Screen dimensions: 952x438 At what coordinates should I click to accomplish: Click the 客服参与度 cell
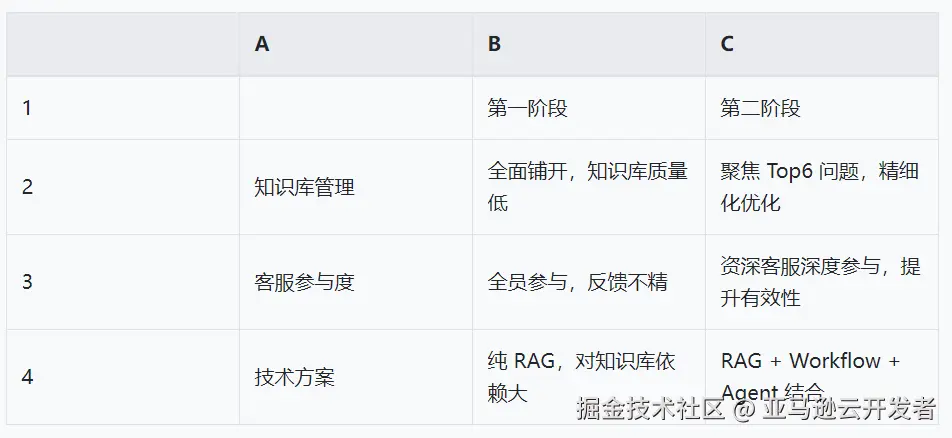point(356,282)
